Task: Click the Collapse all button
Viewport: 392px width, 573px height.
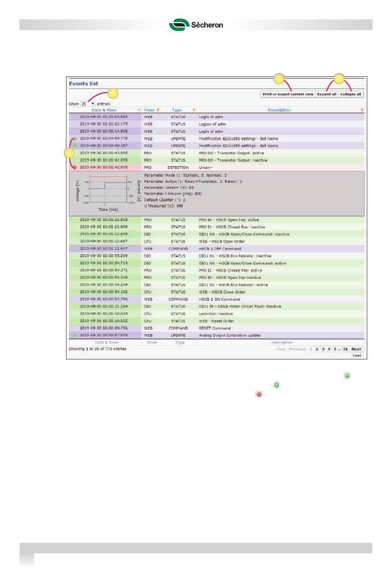Action: point(351,94)
